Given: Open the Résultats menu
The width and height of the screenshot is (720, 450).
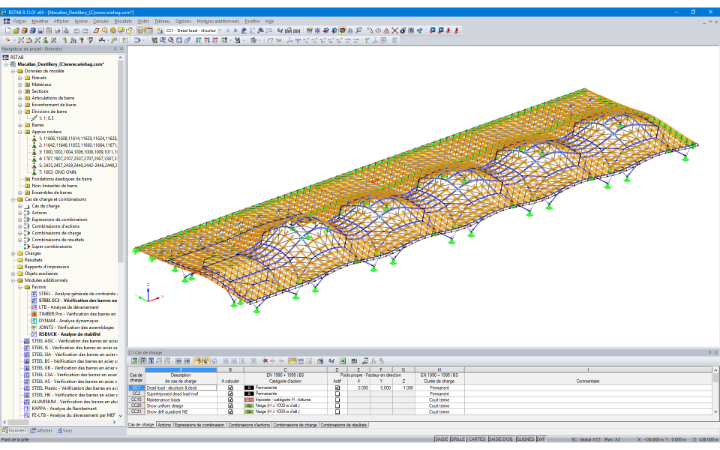Looking at the screenshot, I should 123,21.
